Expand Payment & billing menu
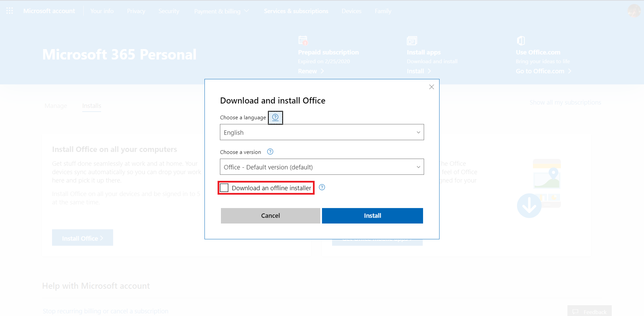This screenshot has width=644, height=316. (221, 11)
